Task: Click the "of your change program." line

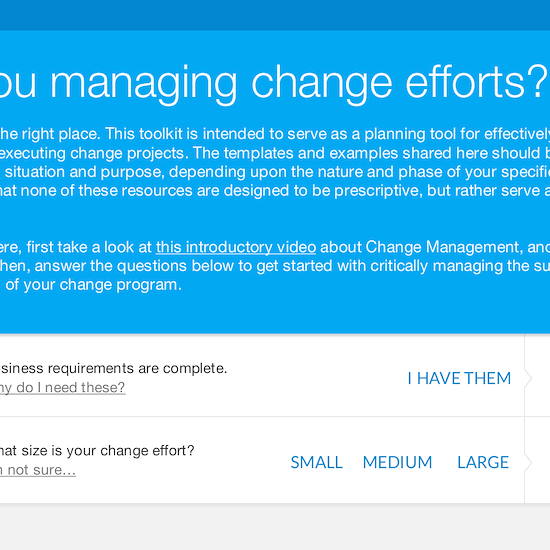Action: (x=94, y=285)
